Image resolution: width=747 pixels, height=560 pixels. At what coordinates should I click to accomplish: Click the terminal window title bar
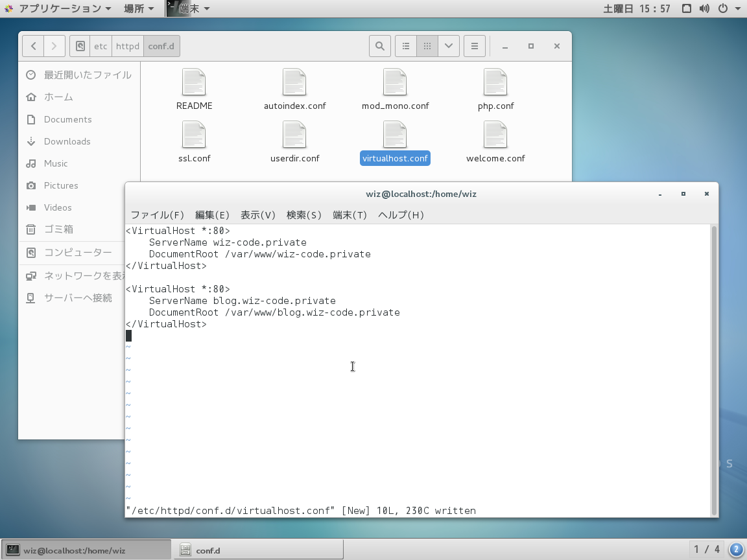pos(421,194)
